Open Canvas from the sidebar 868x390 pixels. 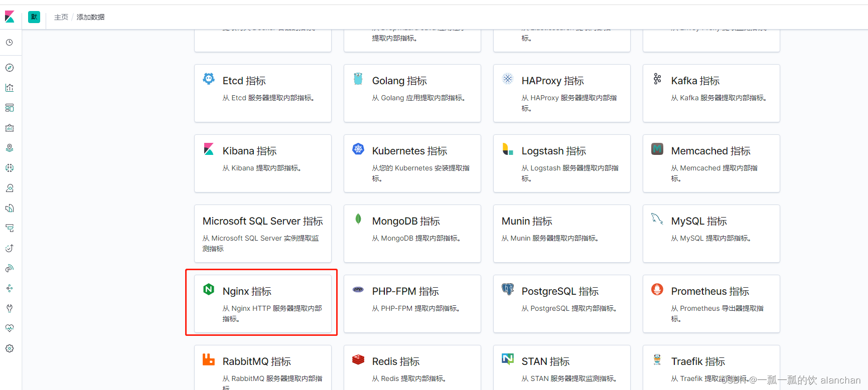[10, 128]
